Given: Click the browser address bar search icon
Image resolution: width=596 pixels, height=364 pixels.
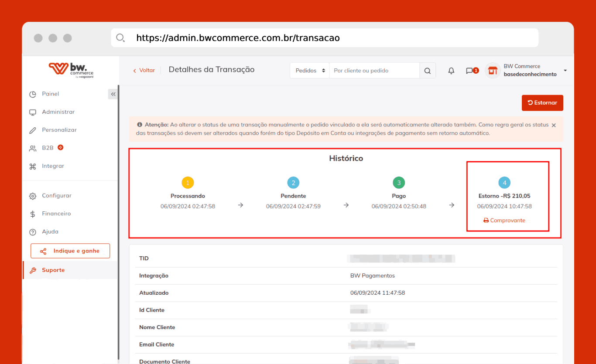Looking at the screenshot, I should (120, 37).
